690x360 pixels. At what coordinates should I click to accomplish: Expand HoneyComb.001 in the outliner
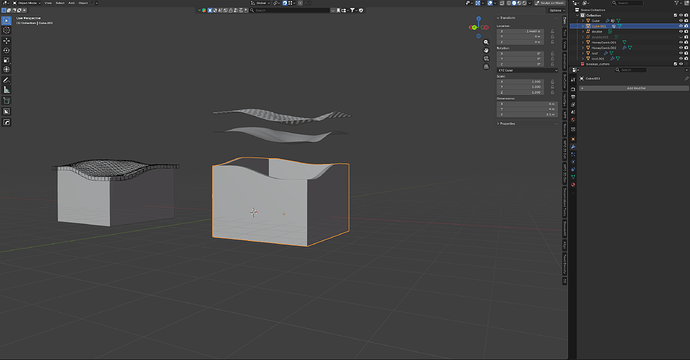tap(583, 42)
